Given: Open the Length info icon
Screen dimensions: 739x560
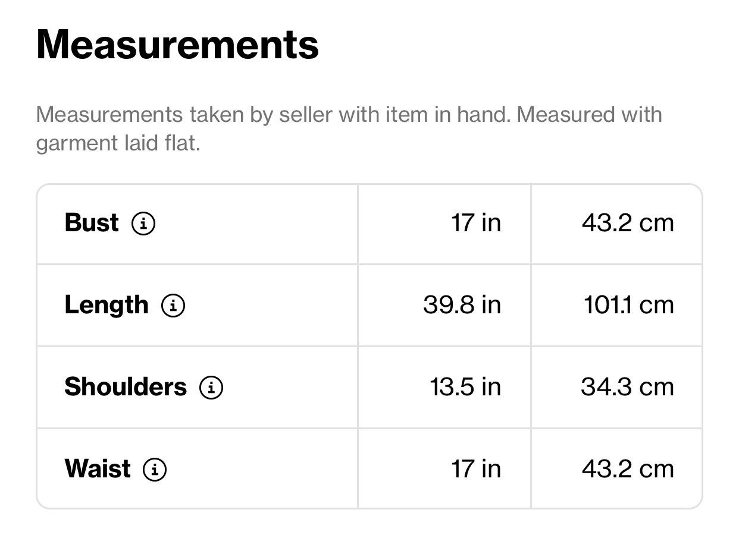Looking at the screenshot, I should (x=173, y=306).
